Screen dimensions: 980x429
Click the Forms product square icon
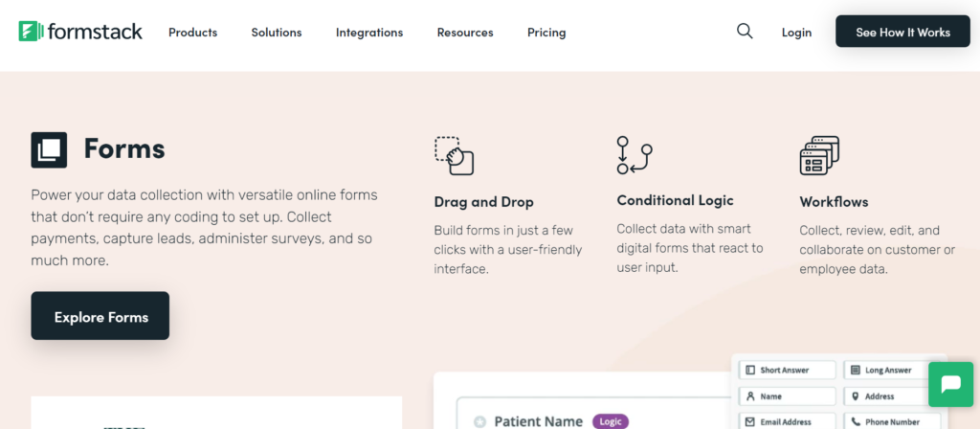pyautogui.click(x=49, y=149)
